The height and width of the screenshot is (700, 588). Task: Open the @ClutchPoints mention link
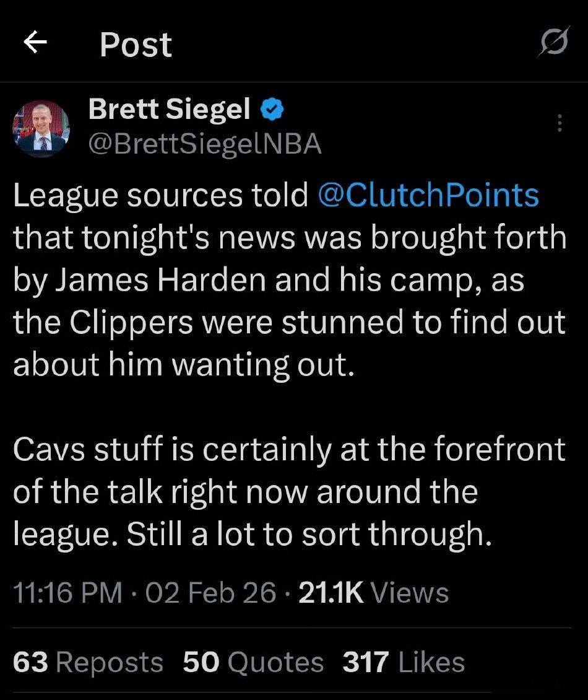pos(428,196)
